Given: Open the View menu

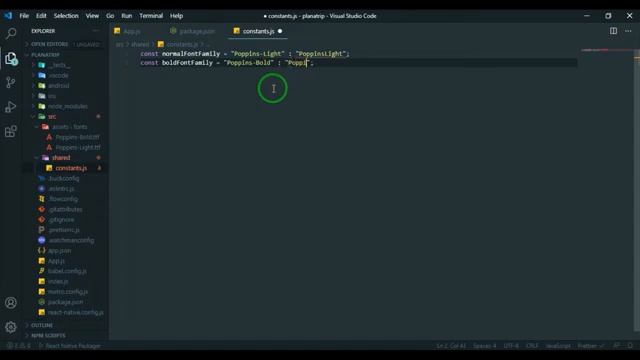Looking at the screenshot, I should click(92, 16).
